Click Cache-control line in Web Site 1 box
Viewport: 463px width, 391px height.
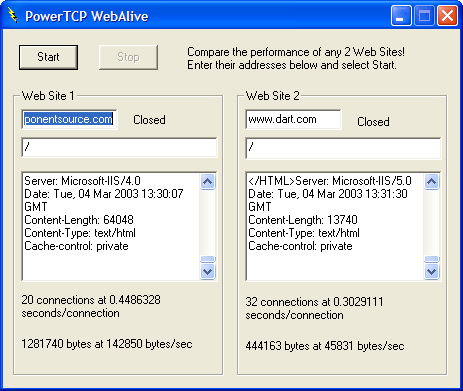click(76, 246)
